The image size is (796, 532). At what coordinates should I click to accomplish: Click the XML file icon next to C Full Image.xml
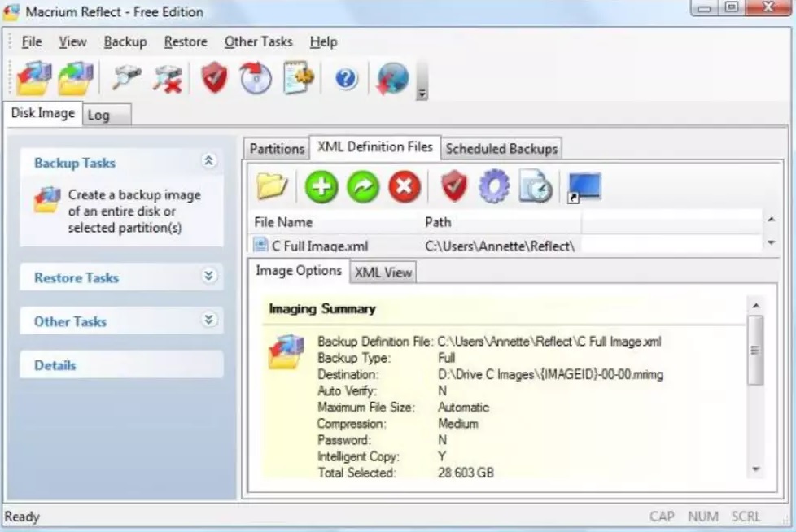click(260, 246)
